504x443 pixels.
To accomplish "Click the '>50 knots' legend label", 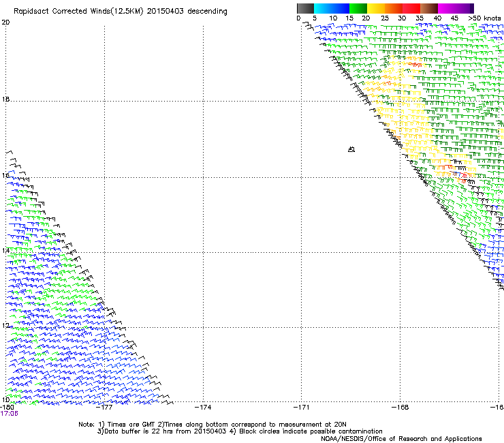I will 484,18.
